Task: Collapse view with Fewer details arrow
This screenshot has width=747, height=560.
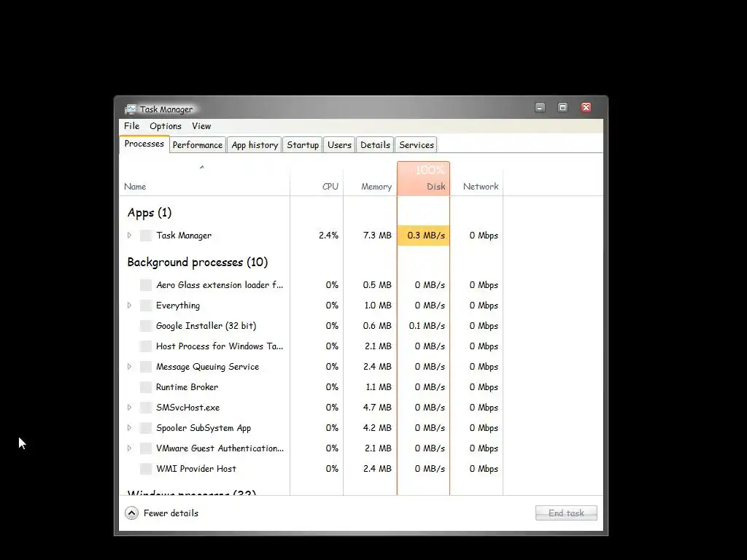Action: pyautogui.click(x=131, y=513)
